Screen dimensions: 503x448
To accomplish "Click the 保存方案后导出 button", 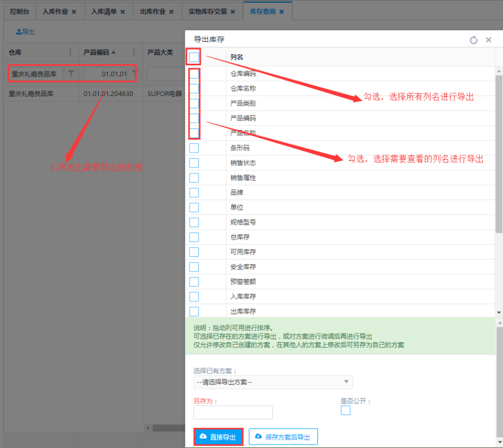I will (x=283, y=437).
